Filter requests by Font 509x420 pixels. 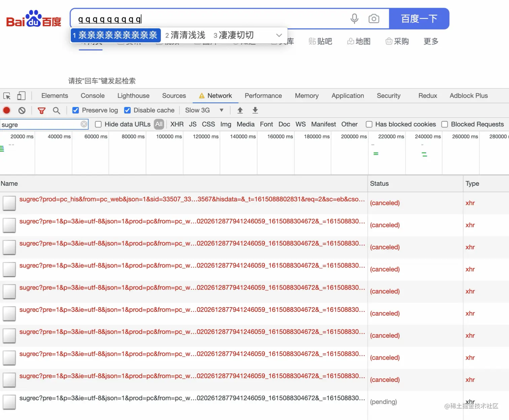coord(266,124)
